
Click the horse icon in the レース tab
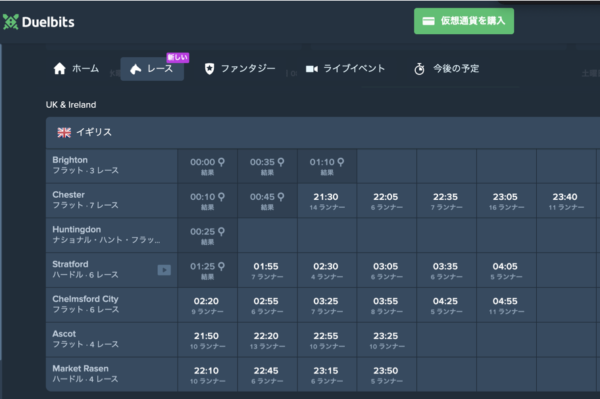(135, 69)
